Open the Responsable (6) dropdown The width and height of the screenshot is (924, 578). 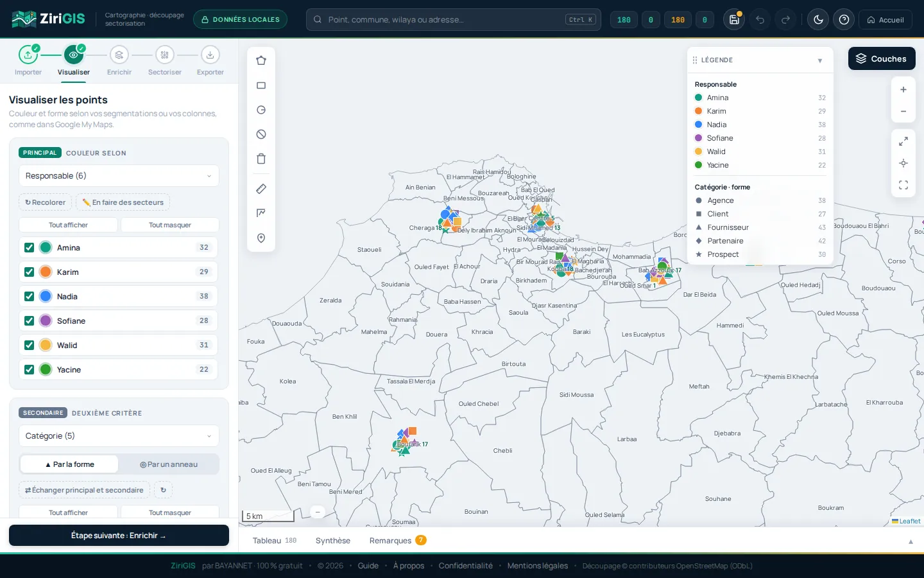[119, 176]
